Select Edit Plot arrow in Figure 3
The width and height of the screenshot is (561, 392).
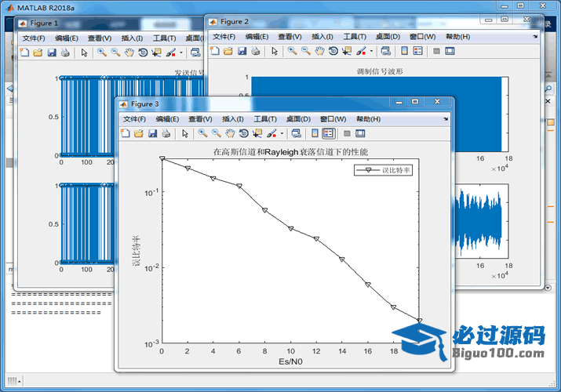185,133
